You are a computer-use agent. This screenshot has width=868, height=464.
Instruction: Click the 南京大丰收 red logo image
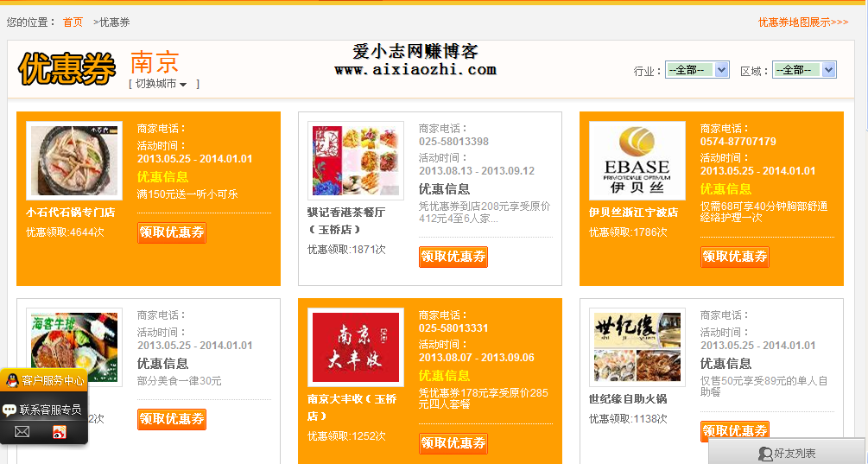[355, 347]
